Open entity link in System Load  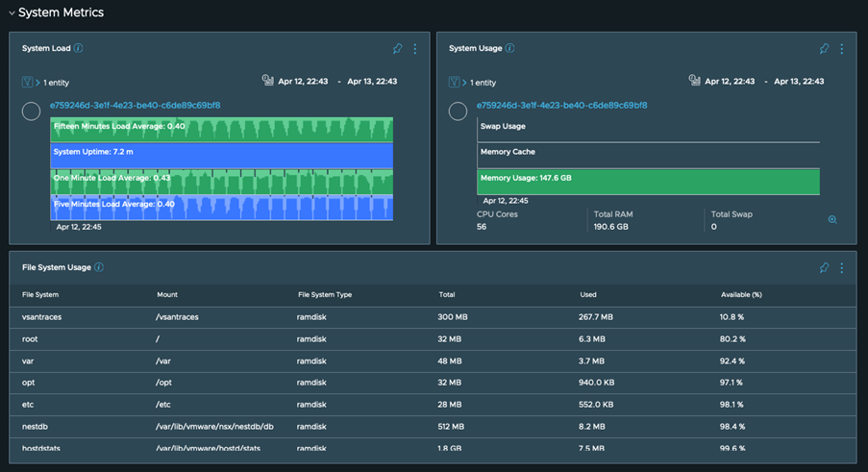pos(135,106)
